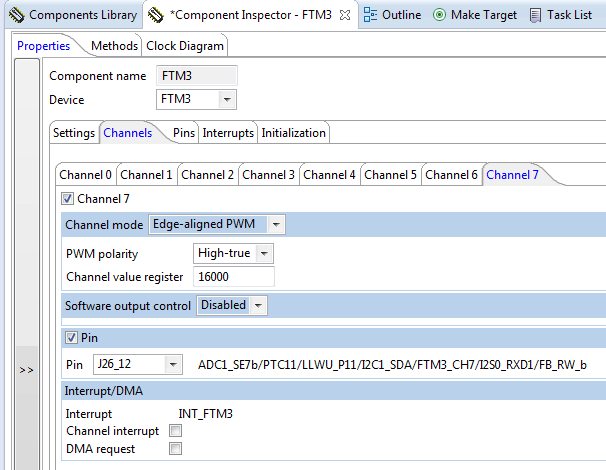Click the Task List clipboard icon

click(535, 15)
